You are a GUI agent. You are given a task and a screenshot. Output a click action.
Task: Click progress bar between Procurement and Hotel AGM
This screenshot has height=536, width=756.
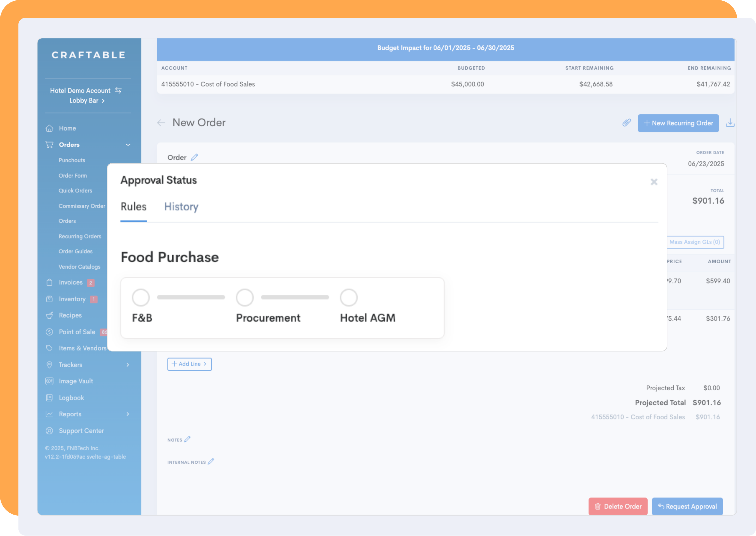(295, 297)
